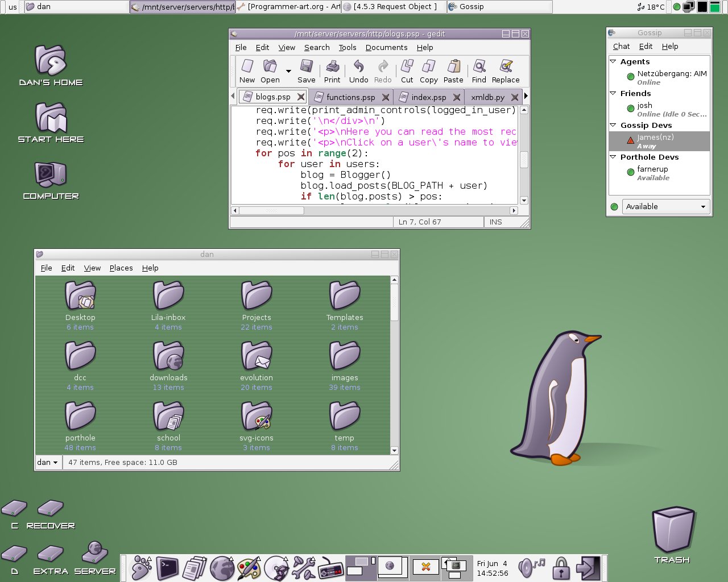Select the Programmer-art.org task in top panel
The height and width of the screenshot is (582, 728).
(x=288, y=7)
